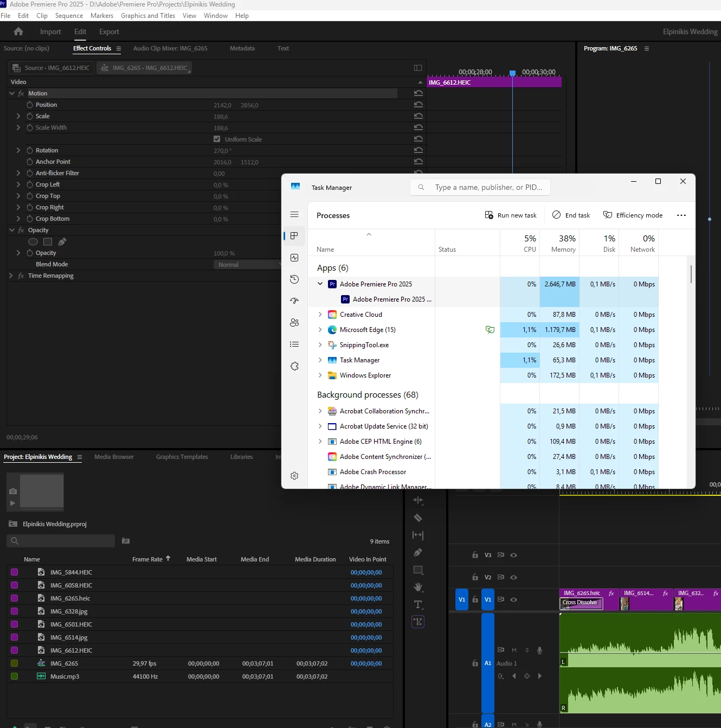Open Task Manager more options ellipsis
This screenshot has height=728, width=721.
click(681, 215)
